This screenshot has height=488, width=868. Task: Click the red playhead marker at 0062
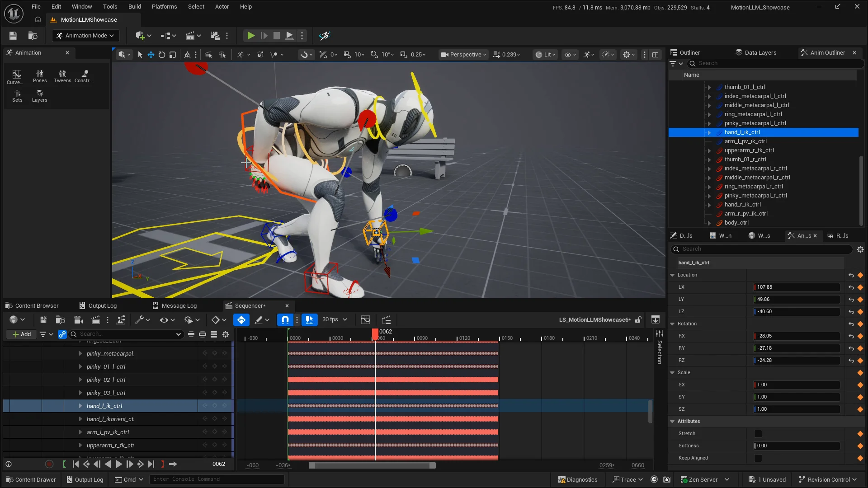[x=375, y=333]
